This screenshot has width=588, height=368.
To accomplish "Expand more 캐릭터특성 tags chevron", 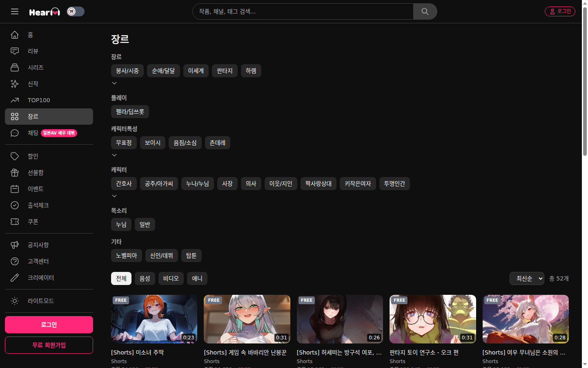I will point(114,155).
